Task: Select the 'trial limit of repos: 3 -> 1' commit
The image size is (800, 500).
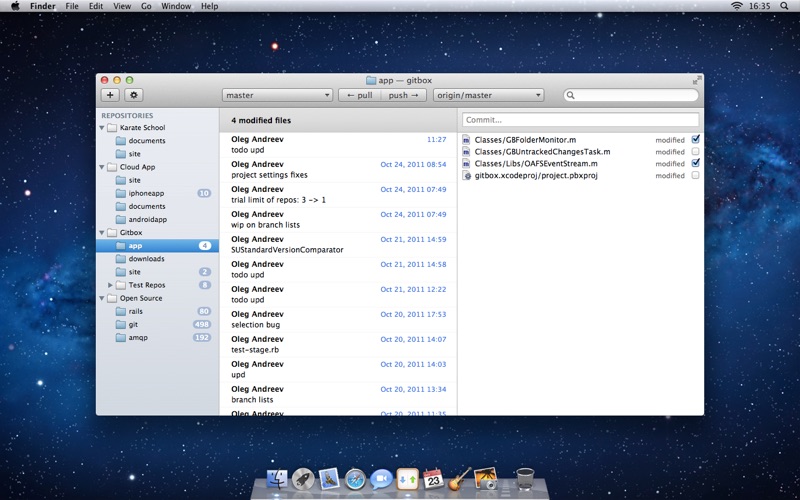Action: [x=338, y=195]
